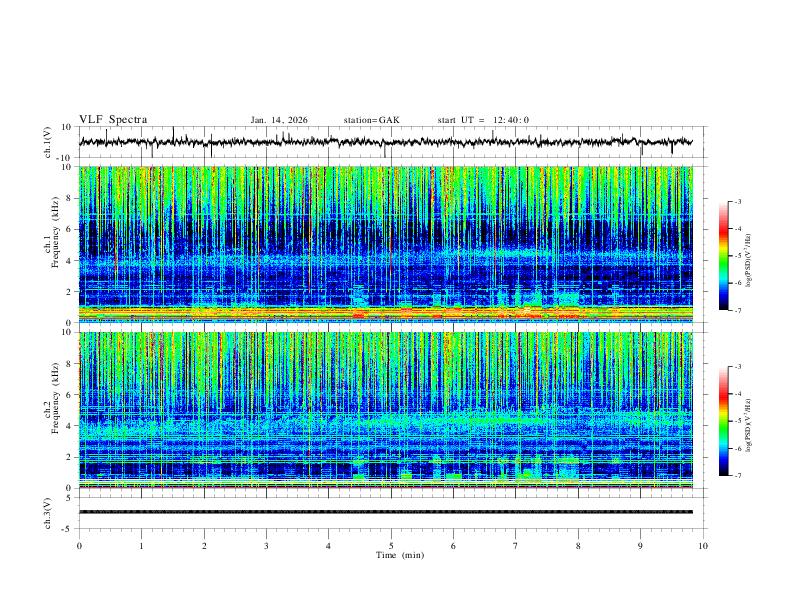
Task: Click the 'Time (min)' axis label
Action: (x=400, y=555)
